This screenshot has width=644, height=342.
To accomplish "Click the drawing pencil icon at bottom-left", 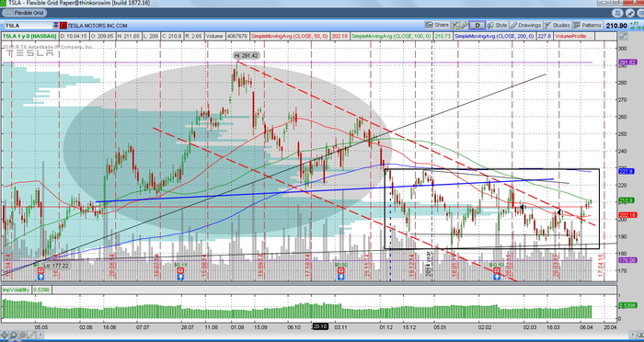I will pos(31,335).
